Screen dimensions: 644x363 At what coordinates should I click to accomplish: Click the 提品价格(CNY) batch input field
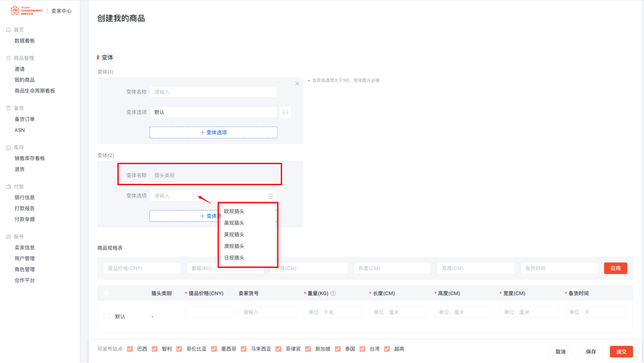click(142, 269)
